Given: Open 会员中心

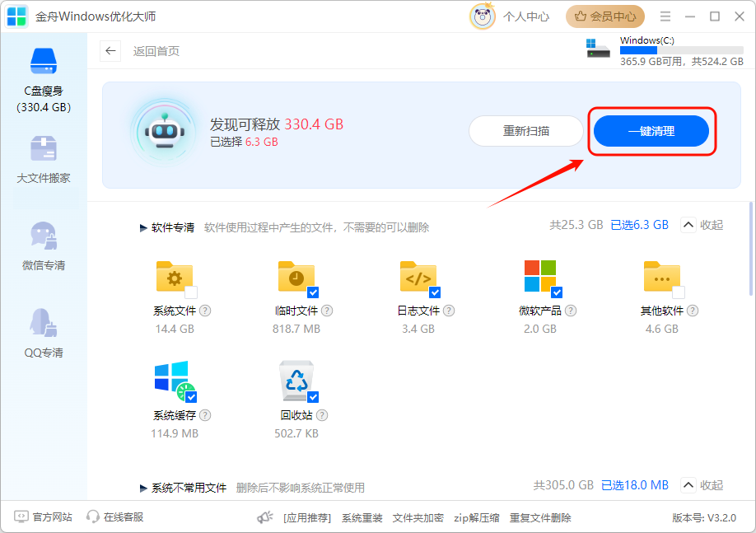Looking at the screenshot, I should (605, 16).
